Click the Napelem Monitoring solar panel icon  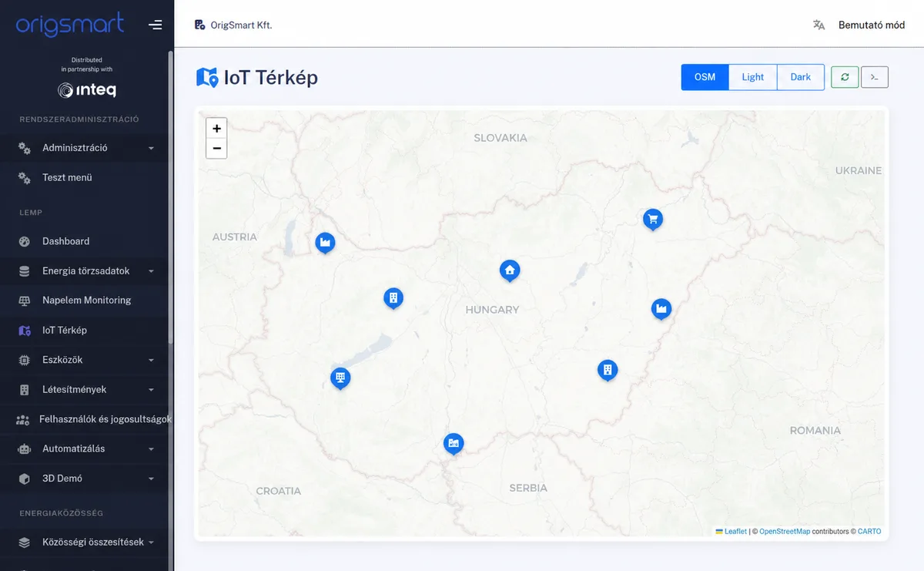coord(25,301)
